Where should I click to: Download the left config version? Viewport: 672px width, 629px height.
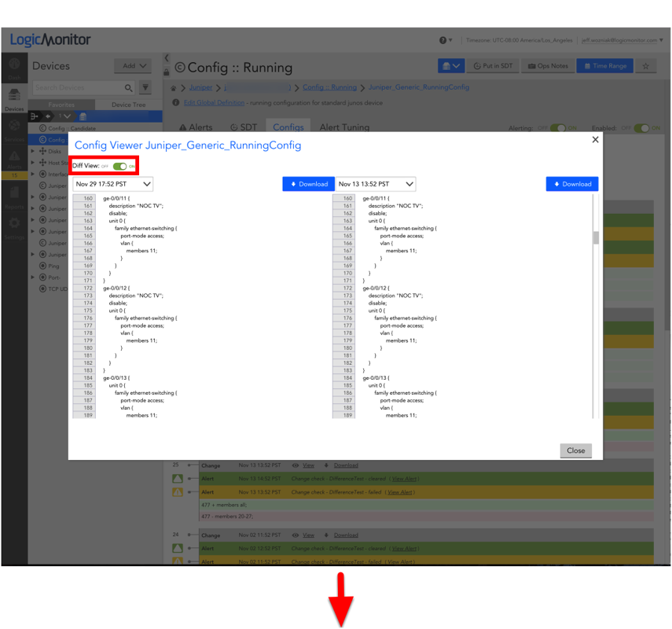(309, 184)
